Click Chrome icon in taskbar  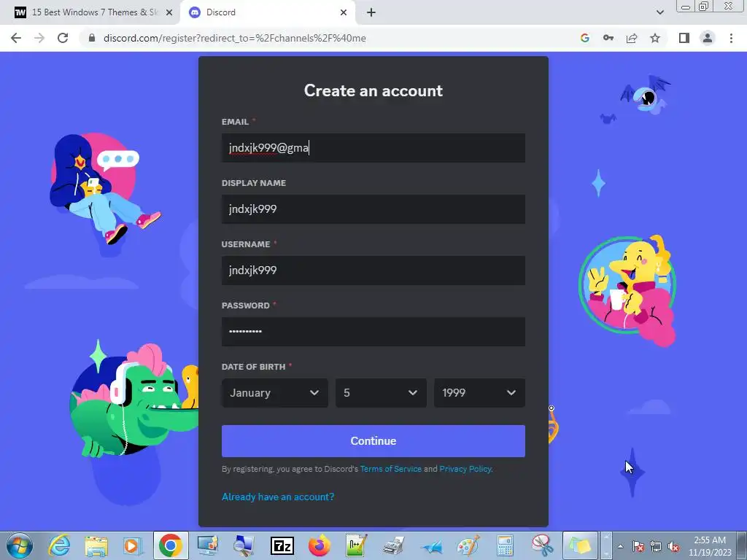point(170,545)
